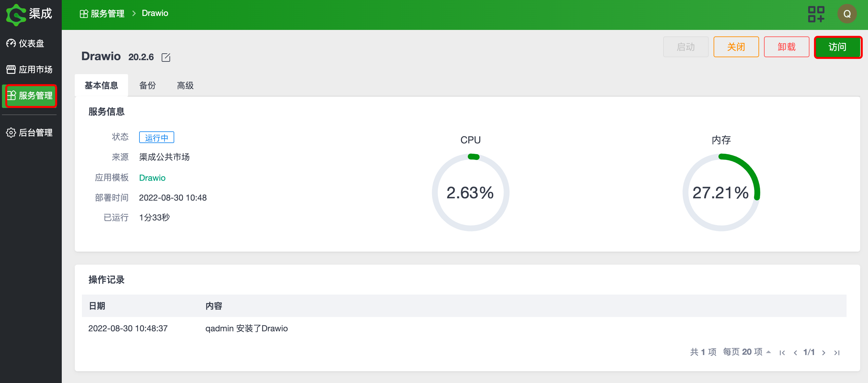Open the Drawio app template link
The height and width of the screenshot is (383, 868).
[152, 178]
